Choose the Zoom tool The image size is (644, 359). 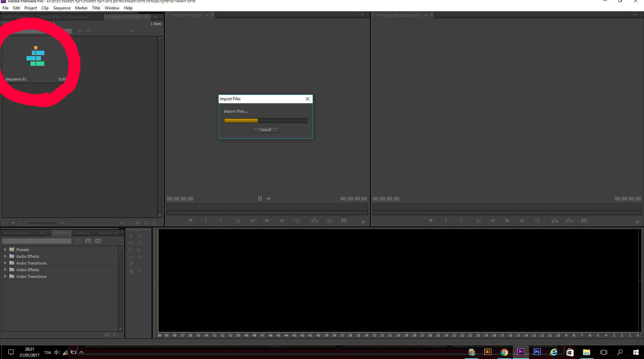(x=140, y=271)
